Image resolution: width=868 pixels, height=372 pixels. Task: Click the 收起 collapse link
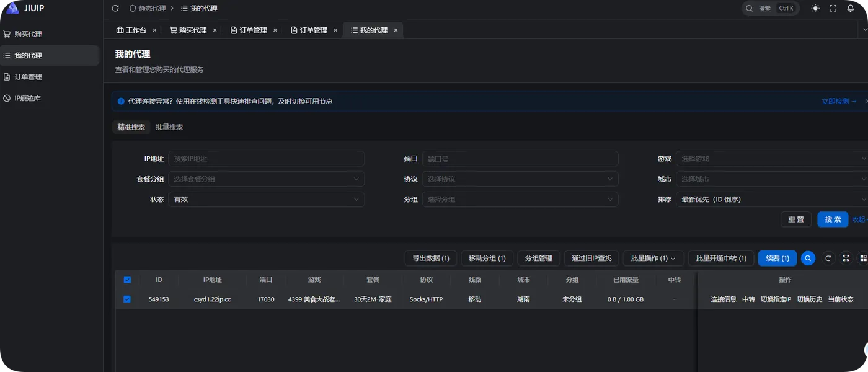click(859, 219)
